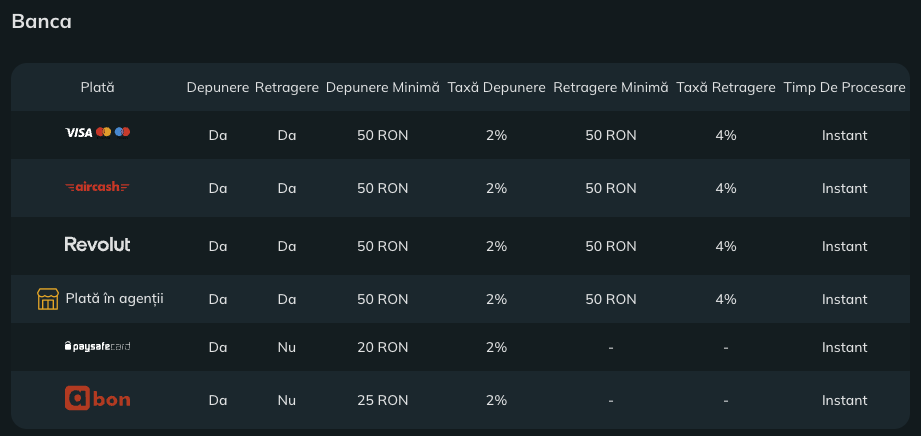Click Instant in the Visa row
This screenshot has width=921, height=436.
(x=845, y=135)
